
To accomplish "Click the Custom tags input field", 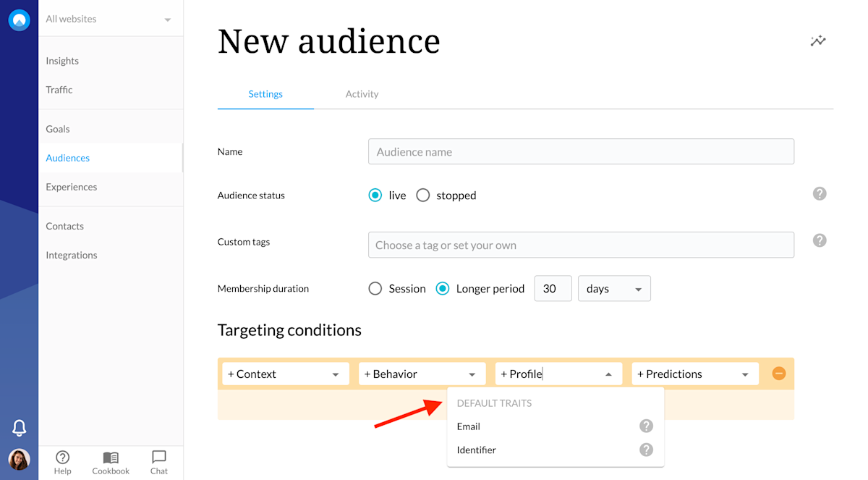I will [581, 245].
